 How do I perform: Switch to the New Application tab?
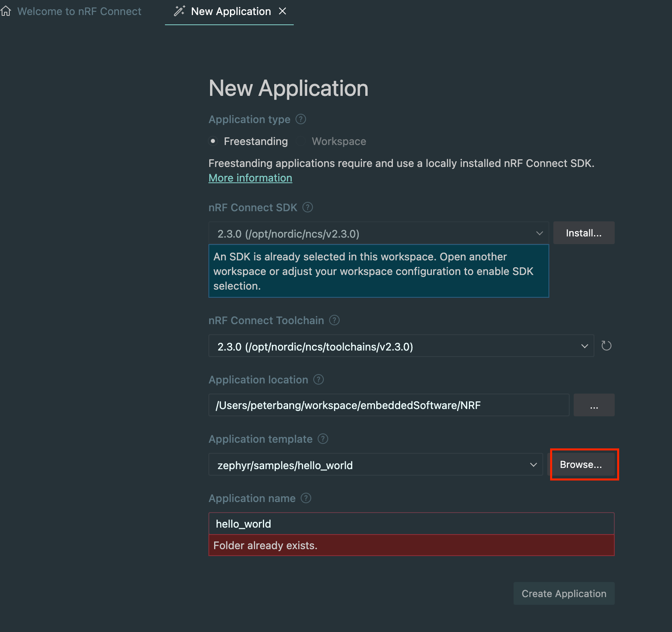point(229,12)
